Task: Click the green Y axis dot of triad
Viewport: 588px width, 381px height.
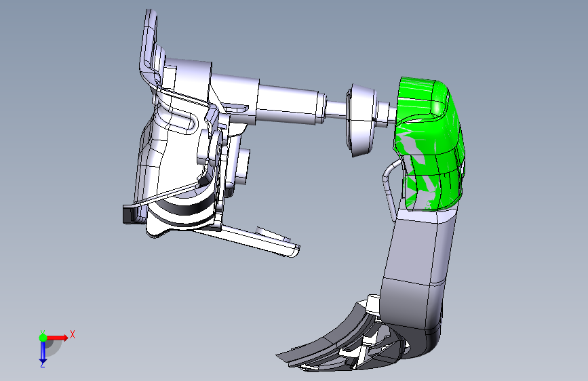Action: click(43, 338)
